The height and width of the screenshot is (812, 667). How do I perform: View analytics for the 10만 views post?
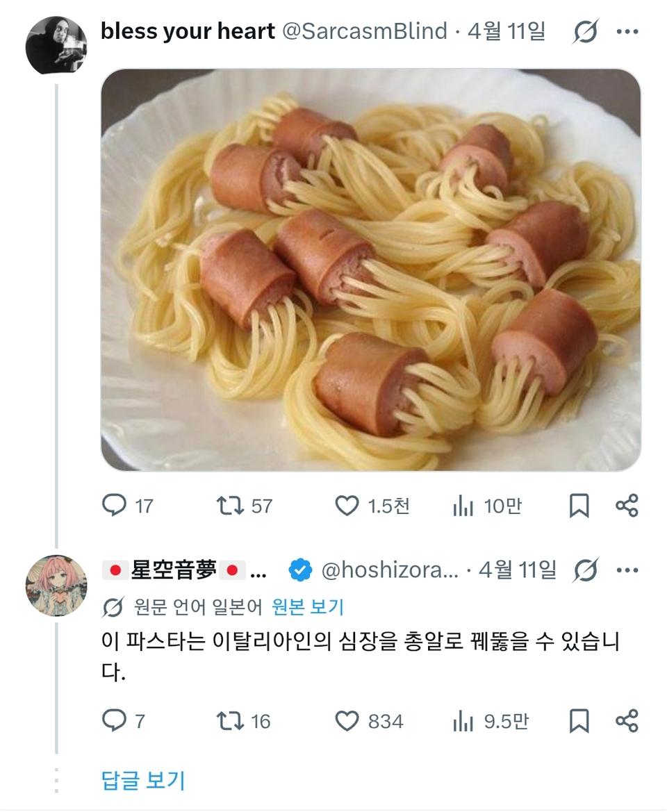(463, 506)
